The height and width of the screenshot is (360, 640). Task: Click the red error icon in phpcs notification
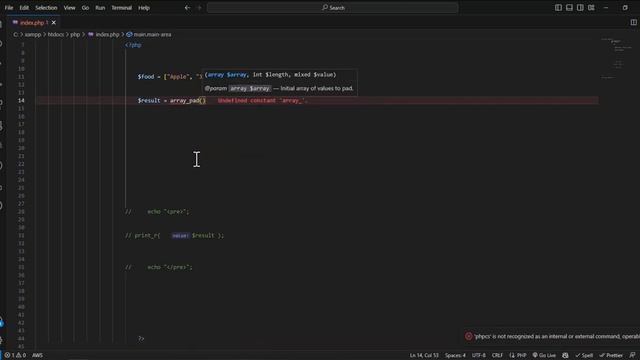click(x=469, y=336)
